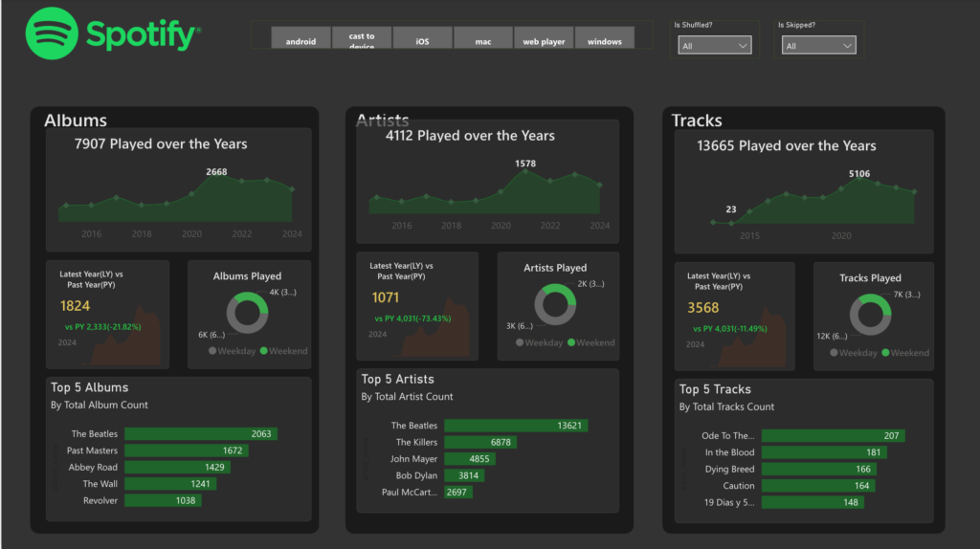Click the Tracks Played donut chart
Image resolution: width=980 pixels, height=549 pixels.
point(870,315)
